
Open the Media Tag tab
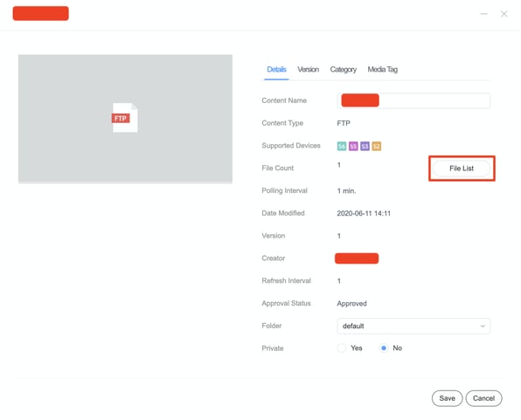pos(382,69)
